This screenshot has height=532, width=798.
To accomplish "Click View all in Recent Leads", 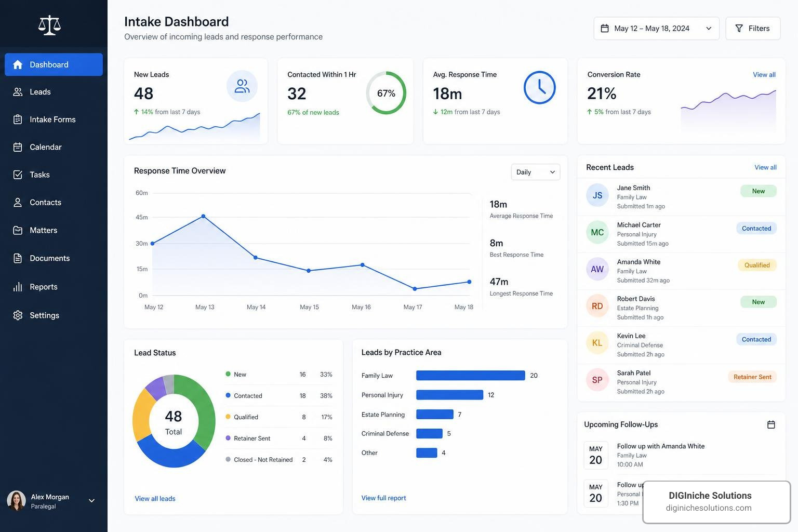I will [x=765, y=167].
